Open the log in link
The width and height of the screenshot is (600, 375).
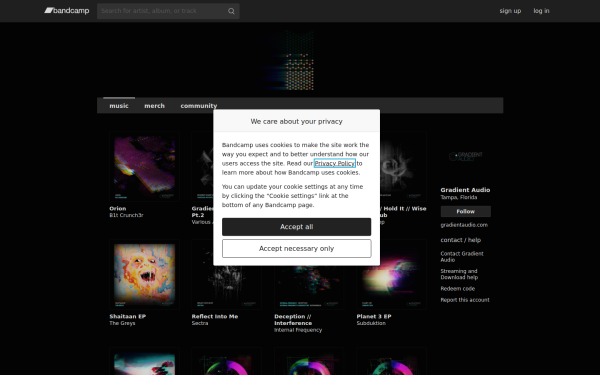(541, 11)
